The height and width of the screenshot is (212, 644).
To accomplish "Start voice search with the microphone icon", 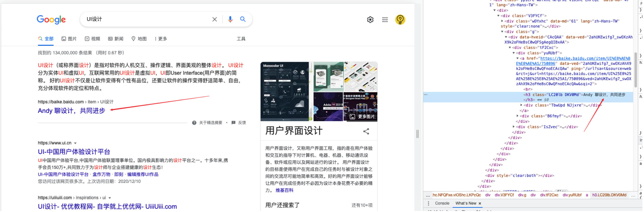I will point(230,19).
